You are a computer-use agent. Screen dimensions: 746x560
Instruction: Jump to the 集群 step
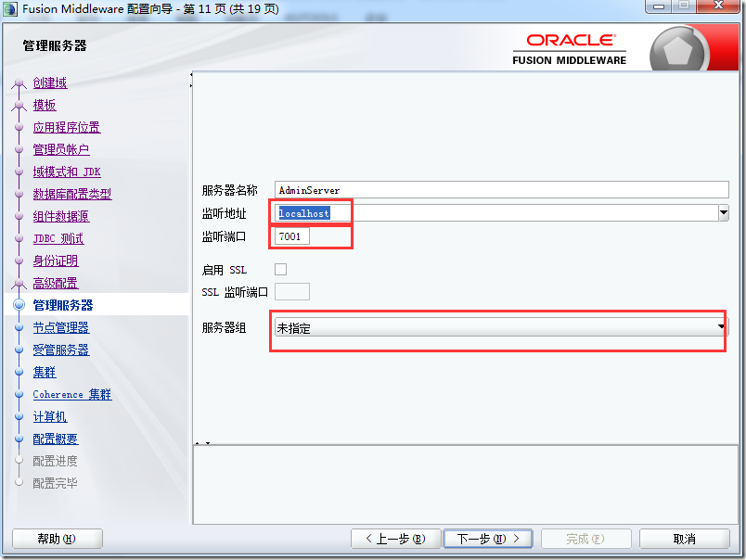click(45, 372)
